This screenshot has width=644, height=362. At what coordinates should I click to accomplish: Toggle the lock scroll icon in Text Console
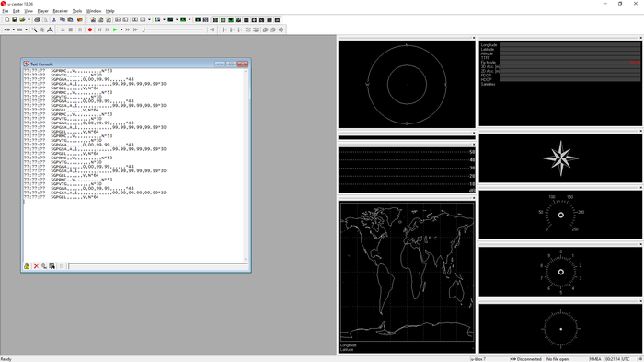pos(27,266)
